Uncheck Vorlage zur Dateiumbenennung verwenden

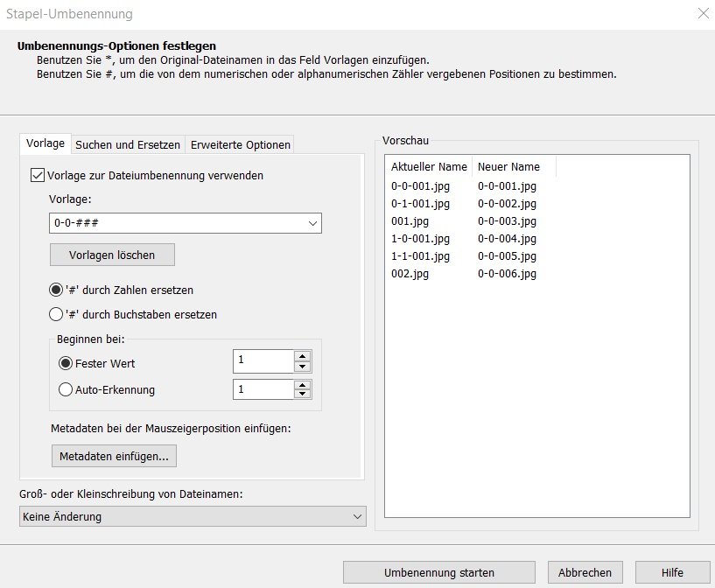[38, 176]
